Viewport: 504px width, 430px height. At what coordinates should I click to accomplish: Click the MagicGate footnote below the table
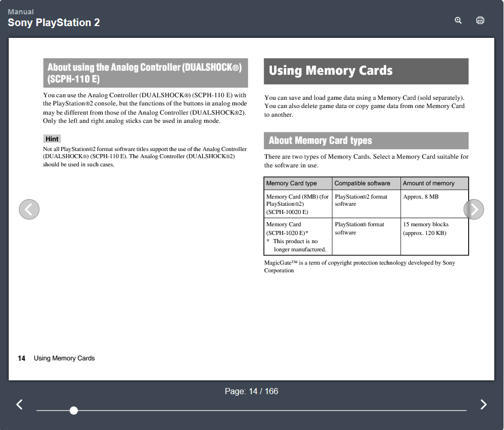(x=359, y=266)
